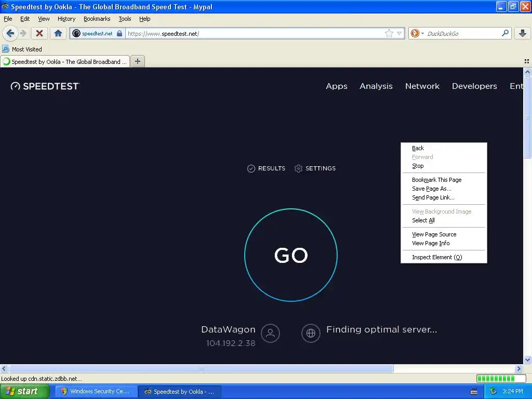
Task: Click the Speedtest logo
Action: pos(45,86)
